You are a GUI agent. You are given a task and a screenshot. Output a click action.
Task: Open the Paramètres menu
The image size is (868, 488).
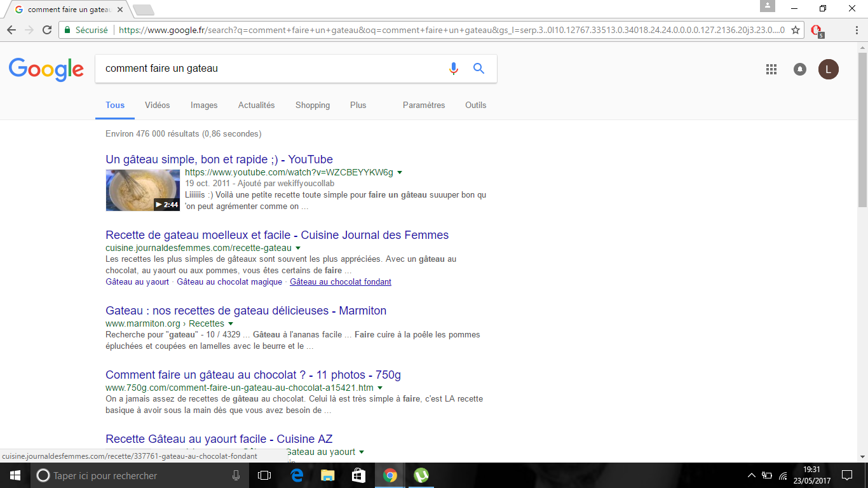tap(424, 105)
